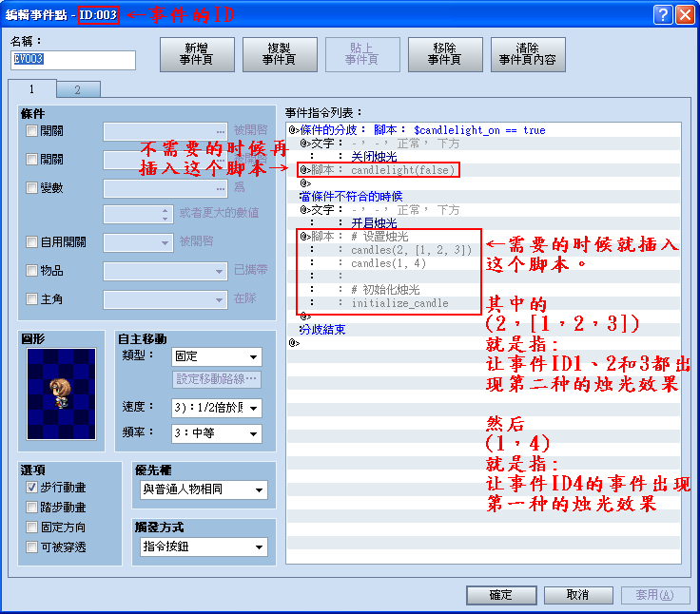Enable the first 開關 condition checkbox
This screenshot has height=614, width=700.
point(31,131)
